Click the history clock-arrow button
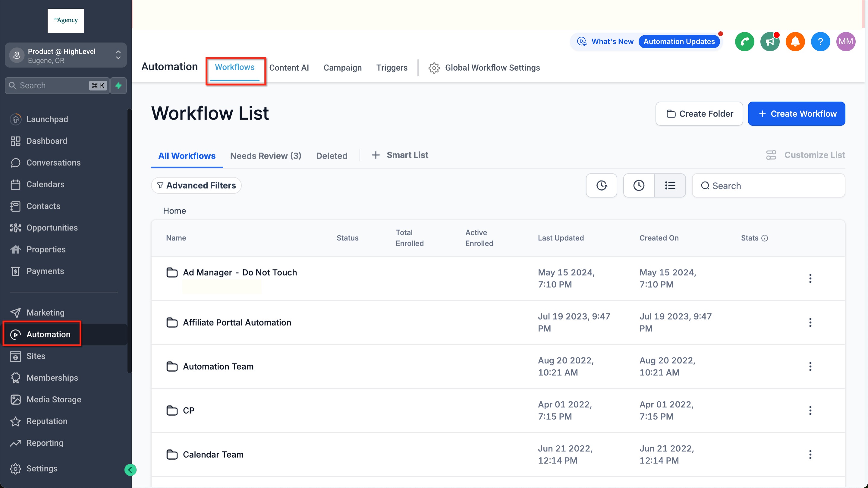This screenshot has height=488, width=868. tap(602, 185)
